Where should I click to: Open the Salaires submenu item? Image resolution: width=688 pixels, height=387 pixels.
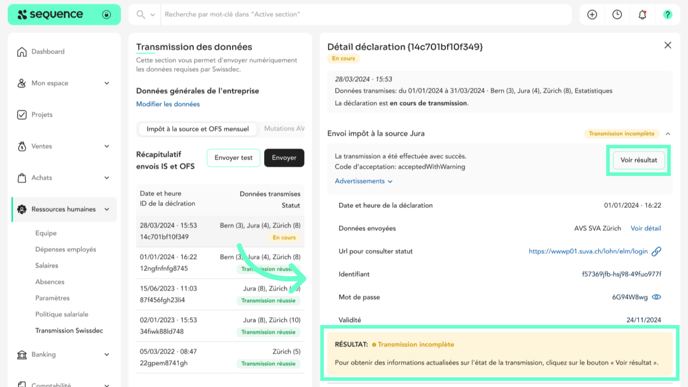47,266
